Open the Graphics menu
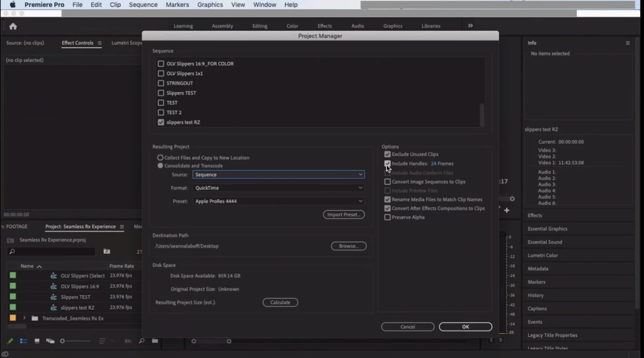This screenshot has height=358, width=644. click(x=210, y=4)
